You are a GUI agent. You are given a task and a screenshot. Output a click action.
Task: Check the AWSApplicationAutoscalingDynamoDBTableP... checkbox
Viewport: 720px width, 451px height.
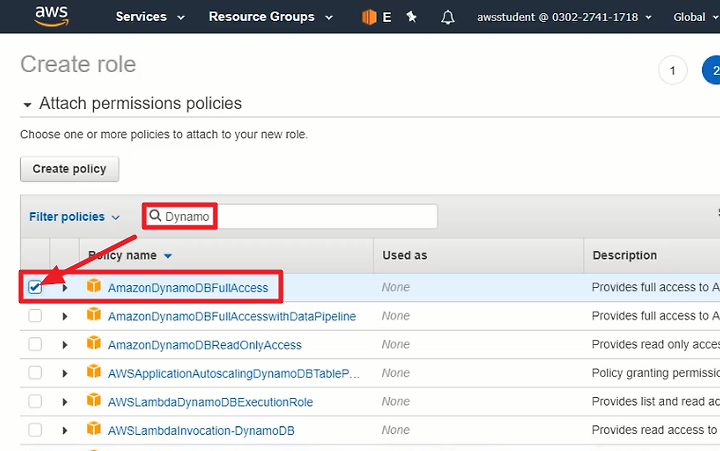pyautogui.click(x=35, y=373)
